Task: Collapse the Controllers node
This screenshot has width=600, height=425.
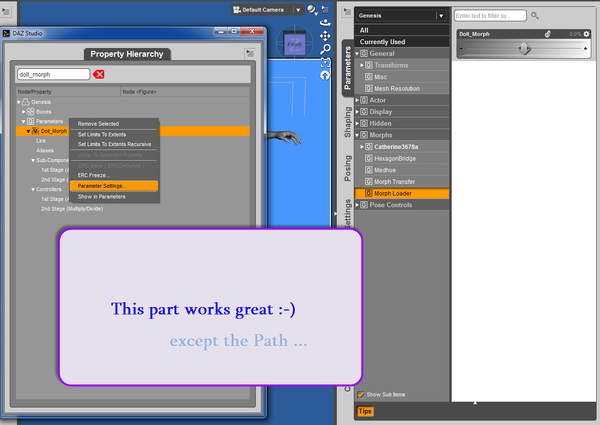Action: point(33,189)
